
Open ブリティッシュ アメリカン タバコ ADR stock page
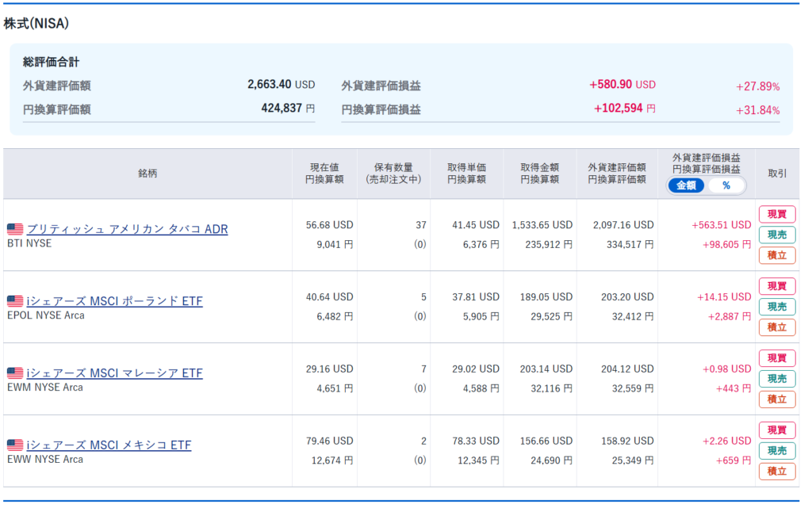pos(127,229)
